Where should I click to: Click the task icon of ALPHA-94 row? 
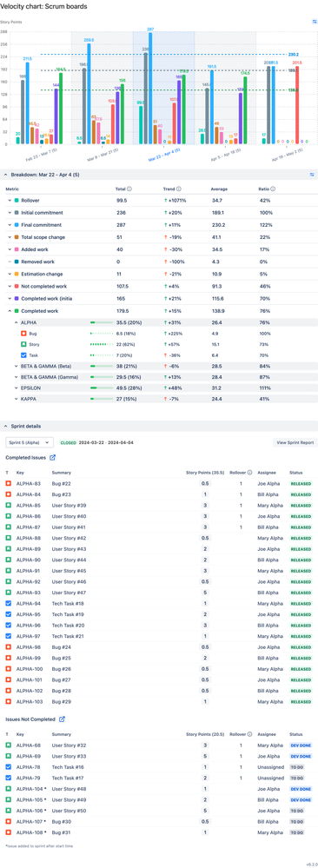[9, 603]
